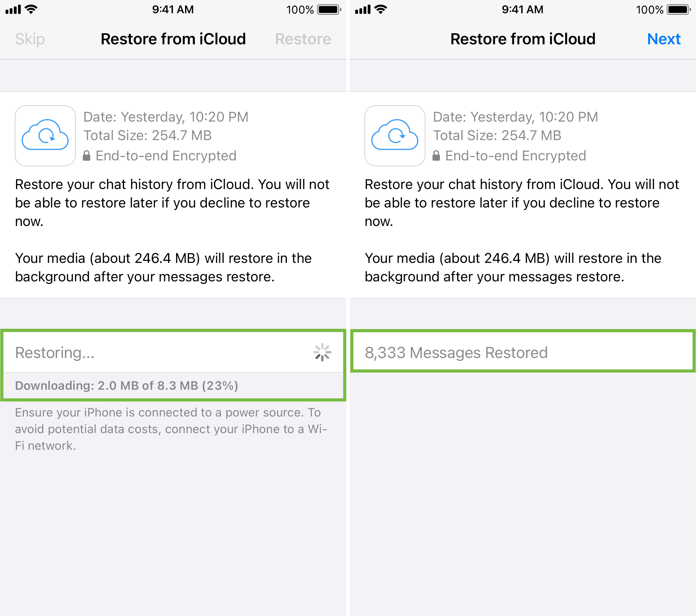The height and width of the screenshot is (616, 696).
Task: Tap the End-to-end Encrypted label on the left screen
Action: coord(166,156)
